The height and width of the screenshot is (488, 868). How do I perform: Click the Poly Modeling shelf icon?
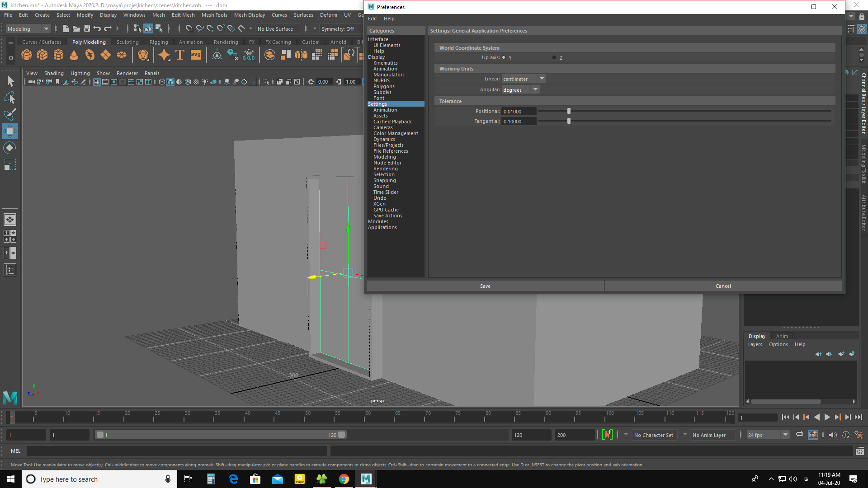[x=88, y=42]
